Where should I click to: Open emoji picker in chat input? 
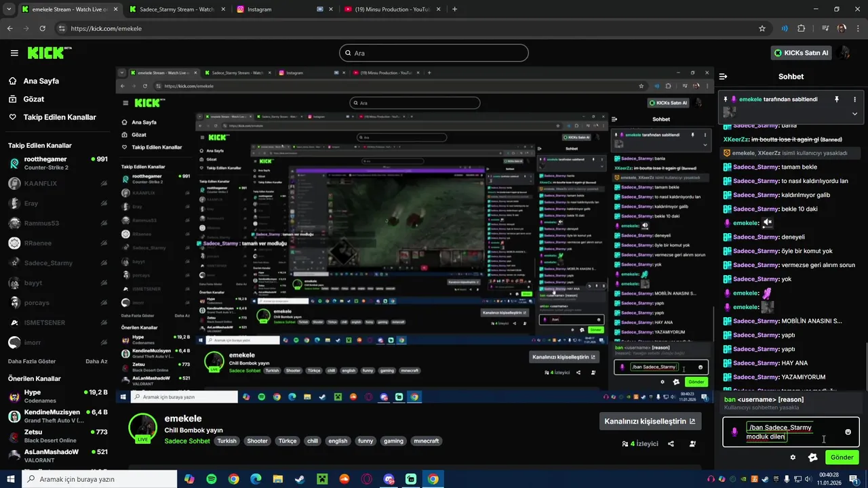pos(848,432)
